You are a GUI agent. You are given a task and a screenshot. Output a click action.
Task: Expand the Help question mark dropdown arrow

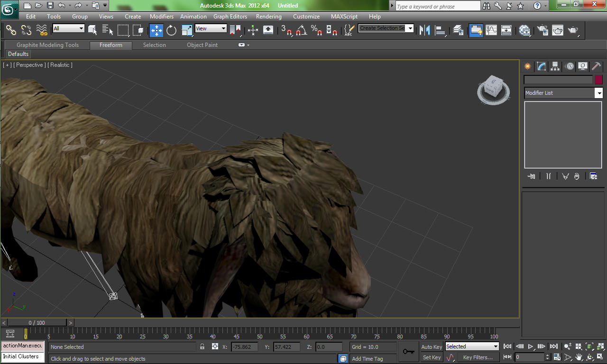click(545, 6)
